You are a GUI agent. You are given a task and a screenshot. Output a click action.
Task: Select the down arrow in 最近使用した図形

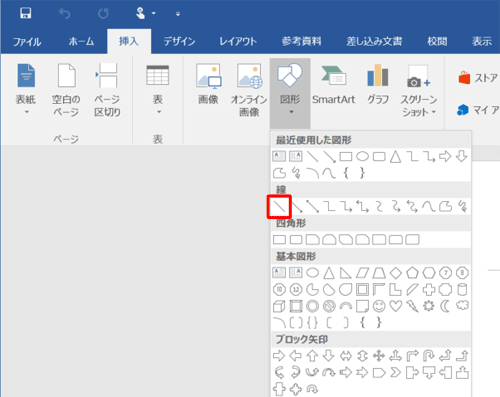click(x=462, y=156)
